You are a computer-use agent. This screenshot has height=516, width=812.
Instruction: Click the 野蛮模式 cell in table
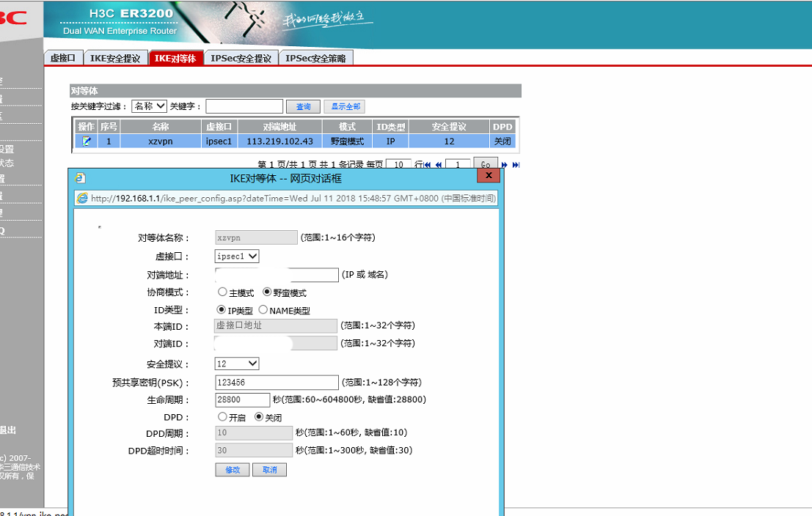(347, 141)
